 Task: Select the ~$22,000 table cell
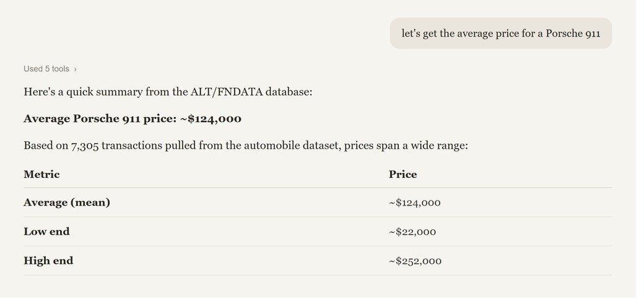click(x=412, y=232)
